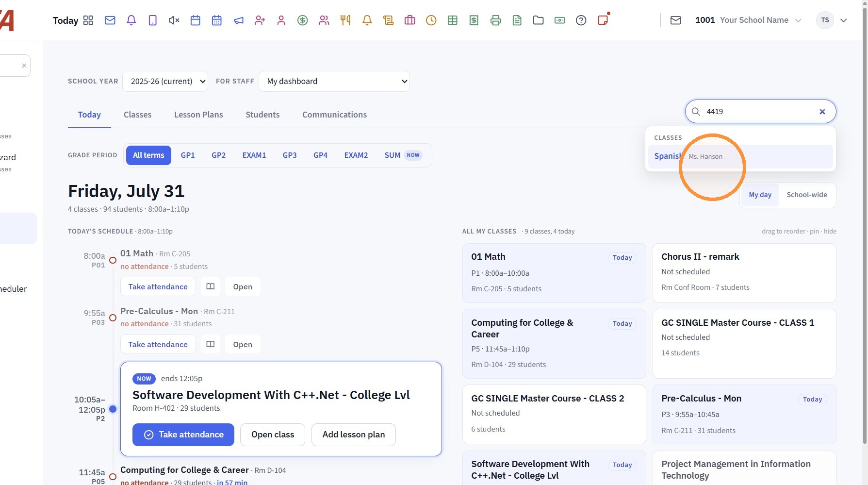This screenshot has width=868, height=485.
Task: Open the Chorus II - remark class card
Action: coord(744,273)
